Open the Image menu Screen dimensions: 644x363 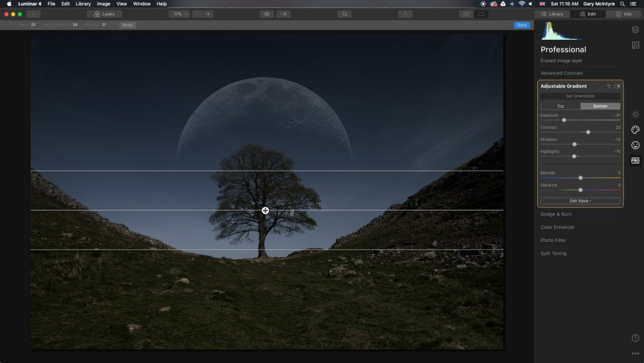103,4
